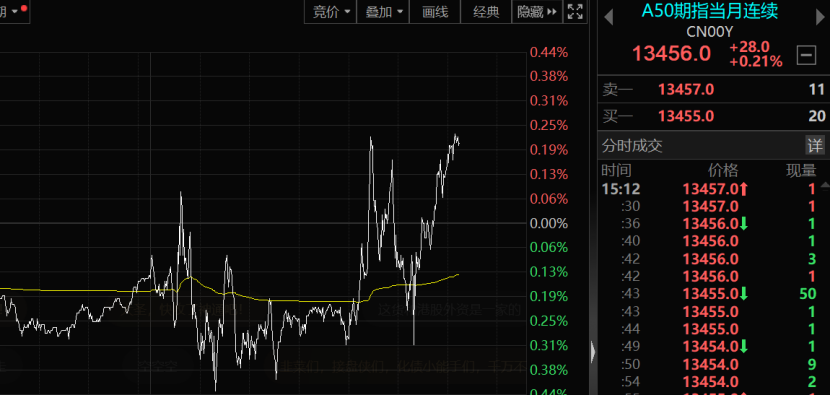The image size is (831, 395).
Task: Expand the period dropdown at top left
Action: 12,11
